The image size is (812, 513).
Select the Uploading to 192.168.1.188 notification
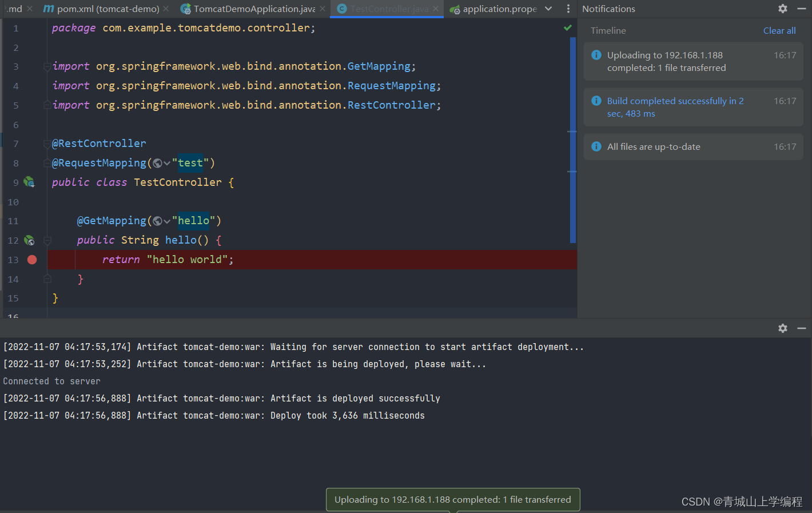tap(693, 61)
